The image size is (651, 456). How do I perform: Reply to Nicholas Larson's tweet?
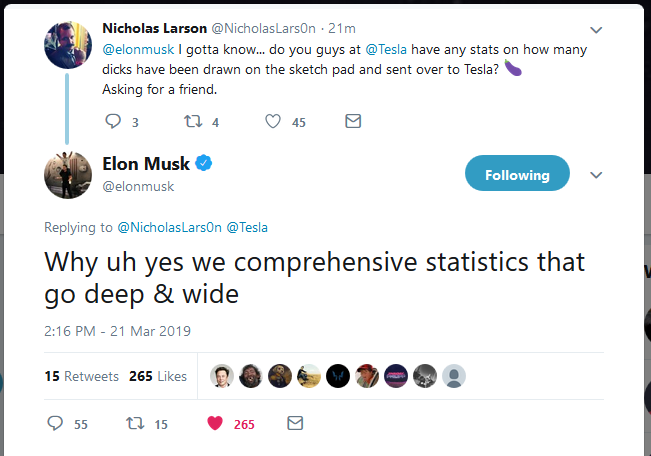(113, 121)
